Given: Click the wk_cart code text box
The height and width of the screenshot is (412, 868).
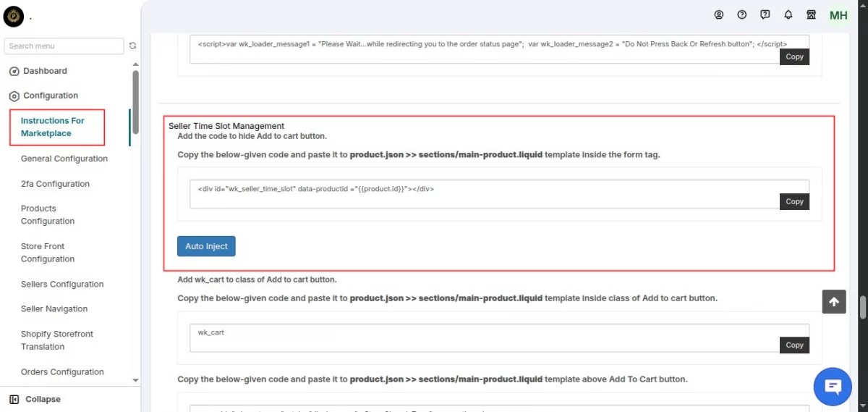Looking at the screenshot, I should click(x=499, y=337).
